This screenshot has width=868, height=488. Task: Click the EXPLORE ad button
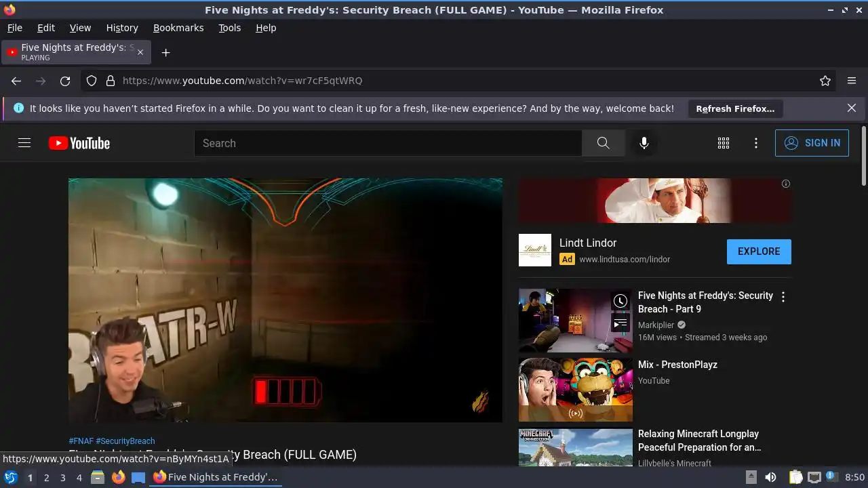pyautogui.click(x=759, y=251)
